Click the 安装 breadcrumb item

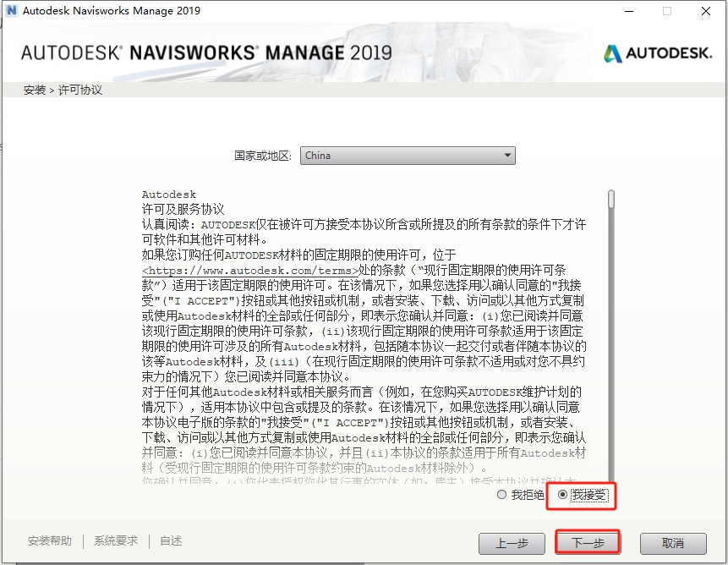(35, 90)
